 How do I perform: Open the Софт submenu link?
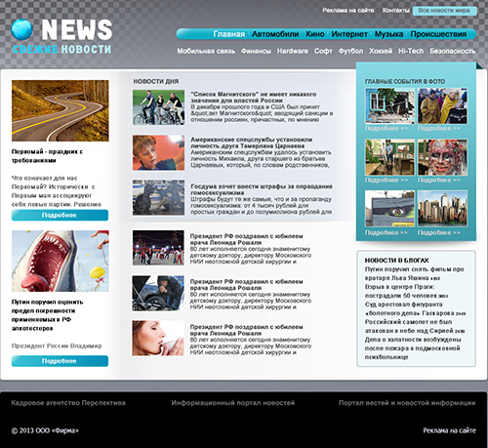coord(323,51)
